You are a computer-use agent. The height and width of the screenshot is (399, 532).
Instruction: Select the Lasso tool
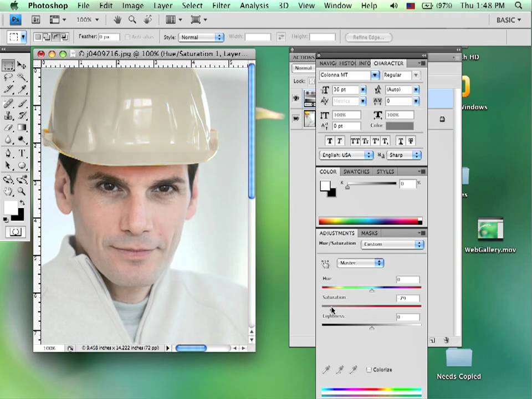click(x=8, y=77)
